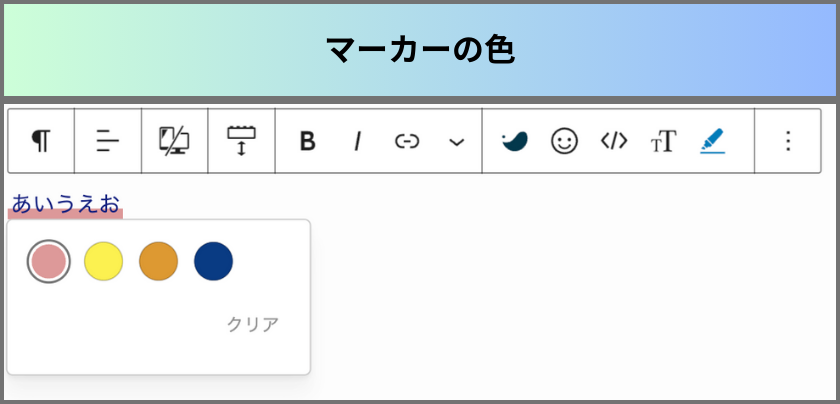The width and height of the screenshot is (840, 404).
Task: Click the paragraph block type icon
Action: pyautogui.click(x=41, y=141)
